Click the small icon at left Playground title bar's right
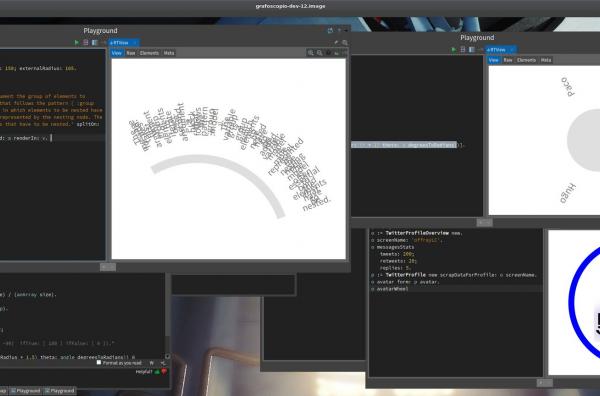 coord(330,30)
